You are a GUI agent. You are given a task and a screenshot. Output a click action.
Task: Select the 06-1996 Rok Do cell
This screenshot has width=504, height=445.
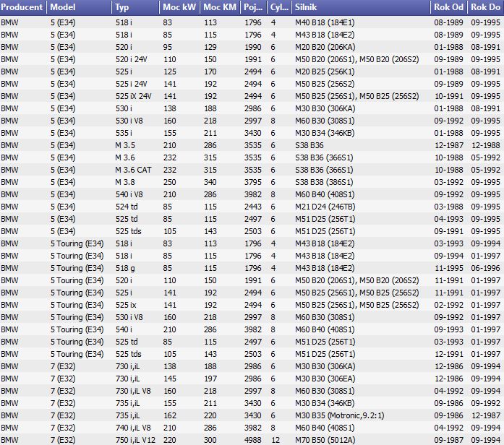click(486, 268)
